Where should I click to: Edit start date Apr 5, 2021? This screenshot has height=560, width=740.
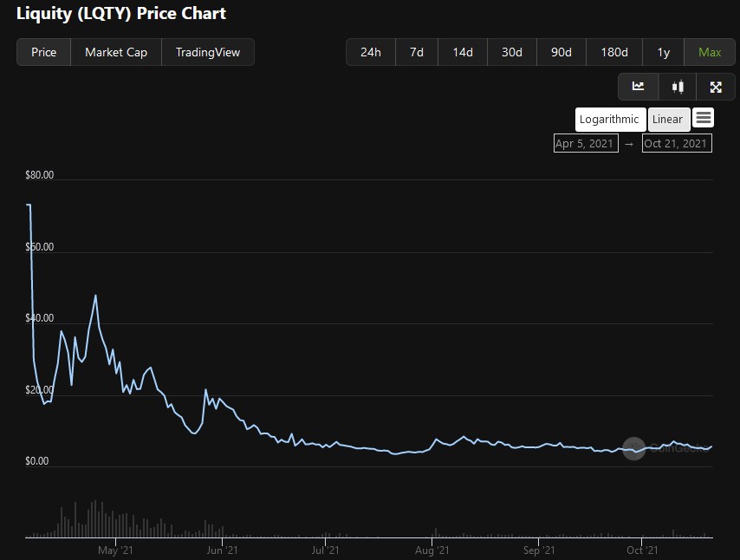[586, 144]
